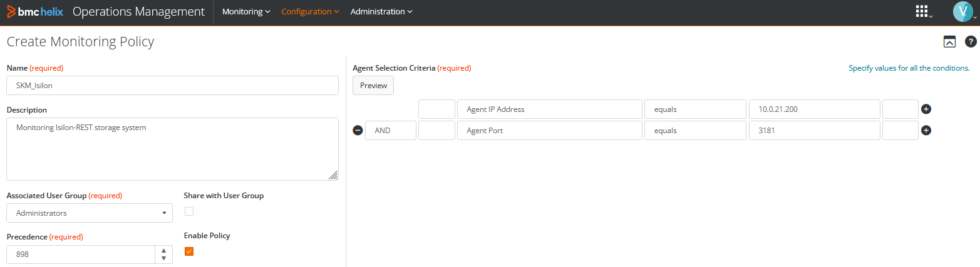Screen dimensions: 980x267
Task: Click opening parenthesis box in Agent Port row
Action: click(x=436, y=131)
